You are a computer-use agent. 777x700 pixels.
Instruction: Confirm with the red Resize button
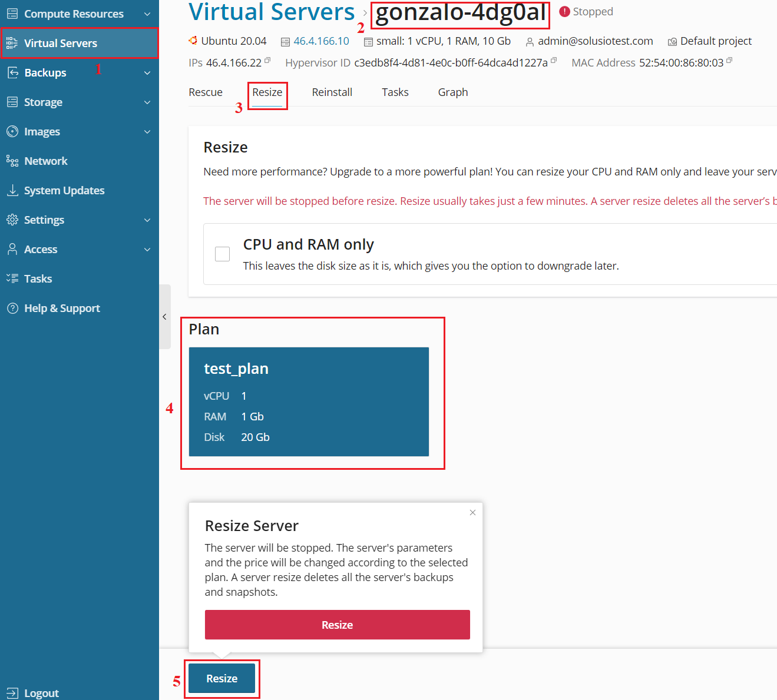337,625
